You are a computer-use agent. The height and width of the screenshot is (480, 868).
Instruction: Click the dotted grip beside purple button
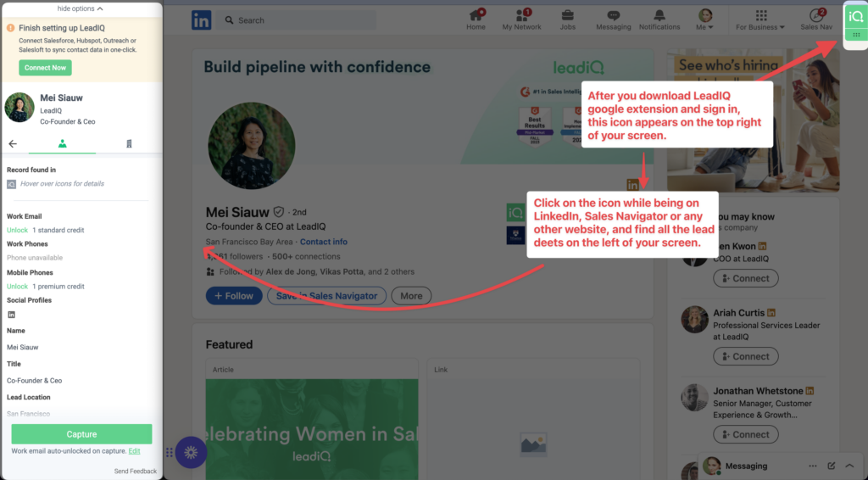pos(170,452)
